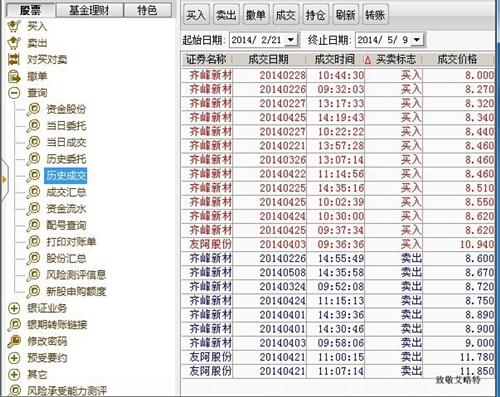Click the 成交 toolbar button
This screenshot has width=500, height=397.
(x=286, y=15)
